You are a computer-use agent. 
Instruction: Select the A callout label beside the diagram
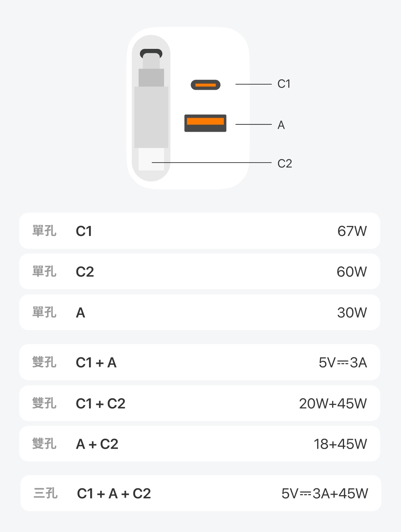coord(281,125)
